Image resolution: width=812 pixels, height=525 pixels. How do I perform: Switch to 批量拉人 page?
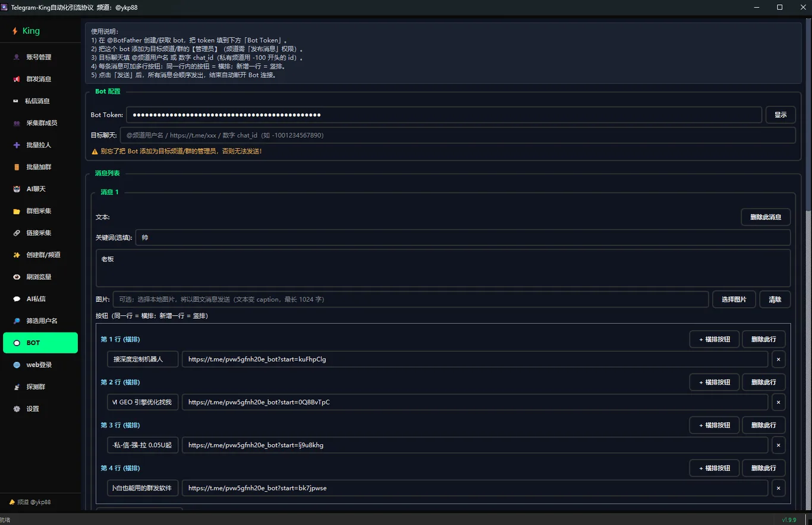click(40, 145)
